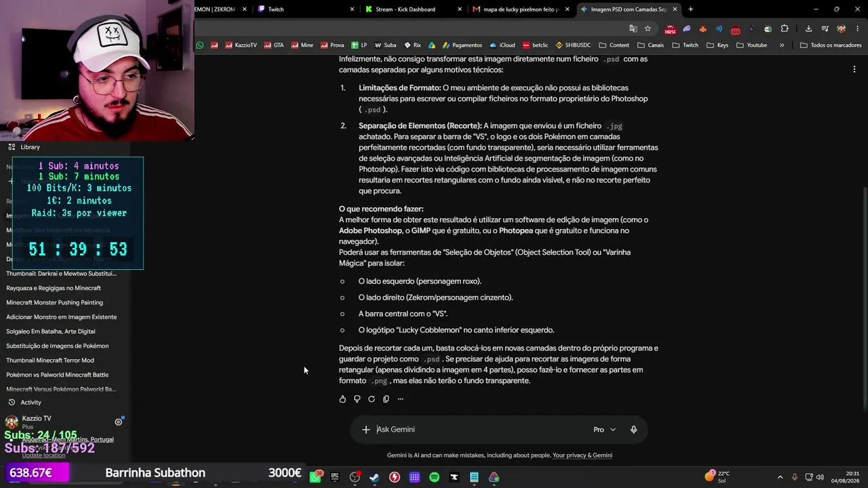Select the Imagem PSD com Camadas tab

pos(629,9)
